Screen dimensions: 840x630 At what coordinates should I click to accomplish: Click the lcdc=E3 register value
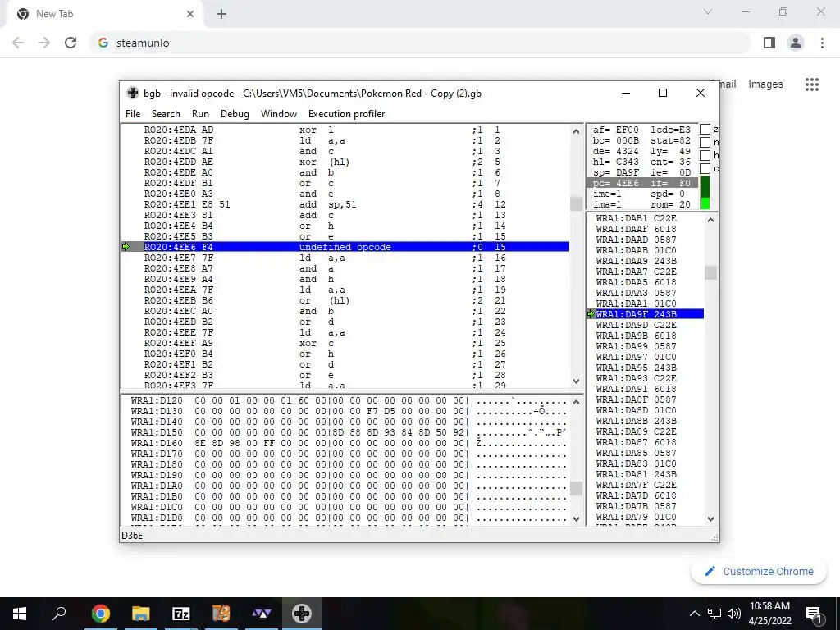click(x=671, y=130)
